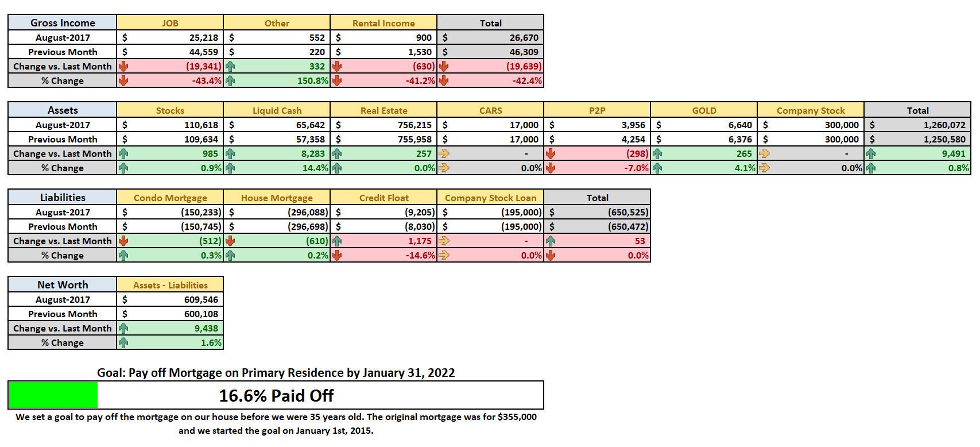Click green up arrow beside GOLD 265
Image resolution: width=980 pixels, height=447 pixels.
[657, 154]
